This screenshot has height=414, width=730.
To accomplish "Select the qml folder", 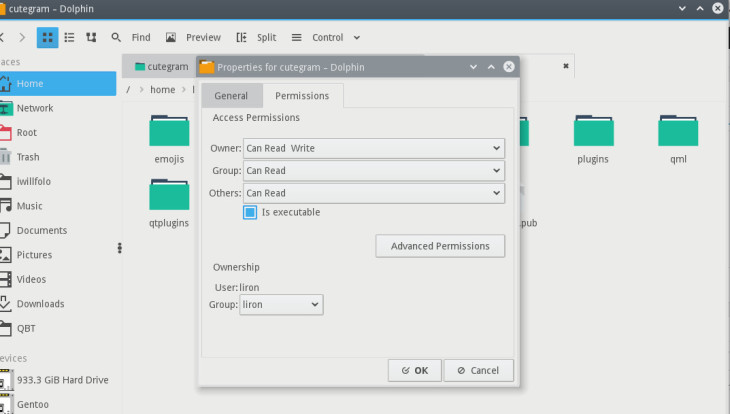I will 678,140.
